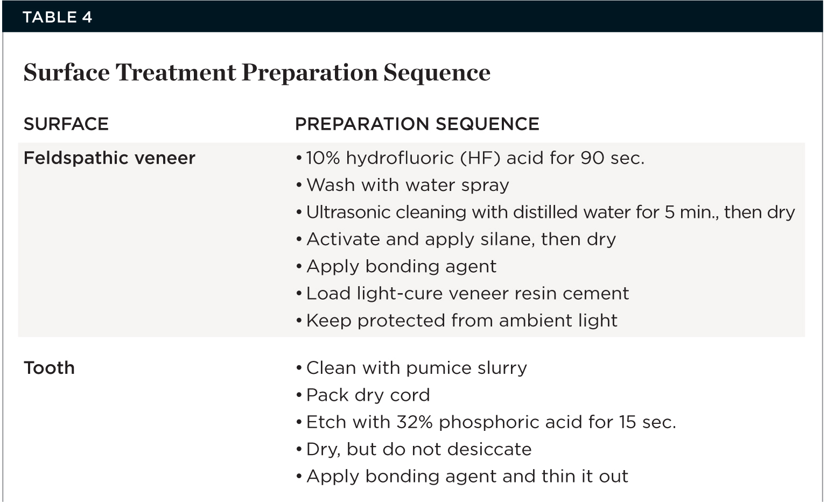Screen dimensions: 827x504
Task: Click Apply bonding agent and thin it out
Action: coord(467,477)
